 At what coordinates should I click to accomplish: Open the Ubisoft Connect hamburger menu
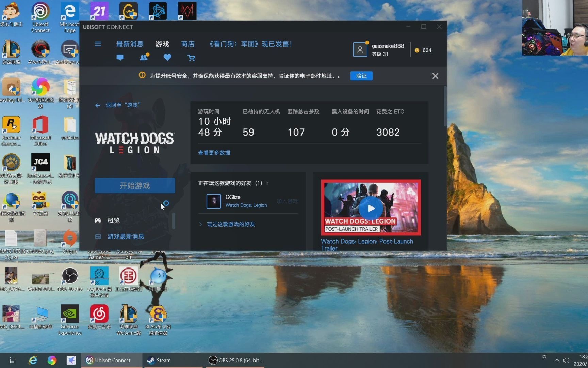point(98,44)
